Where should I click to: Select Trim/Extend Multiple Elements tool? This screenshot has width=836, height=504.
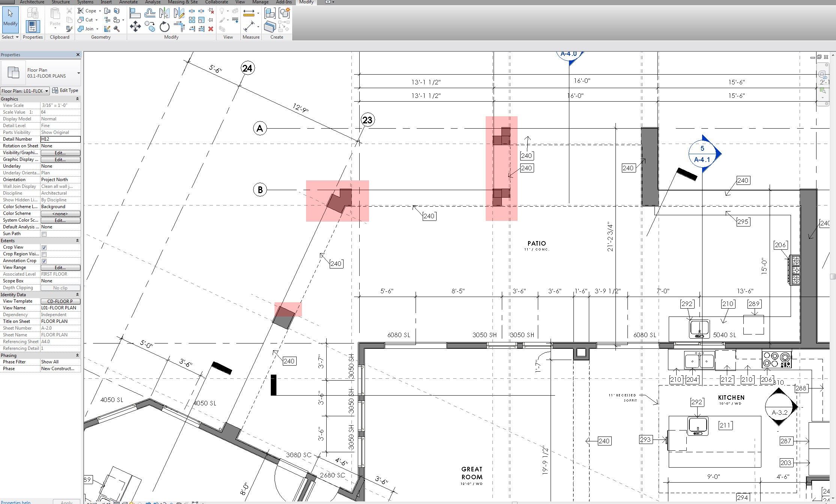(x=201, y=29)
